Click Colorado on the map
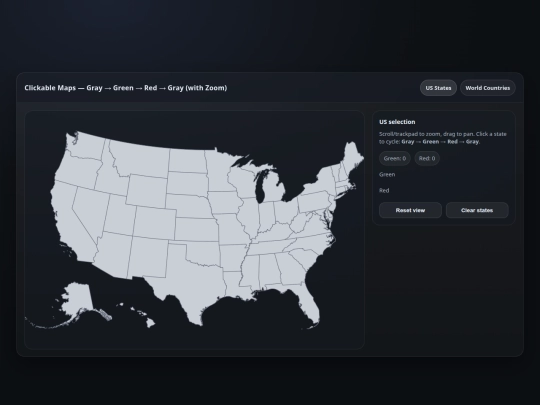Screen dimensions: 540x405 (x=154, y=223)
